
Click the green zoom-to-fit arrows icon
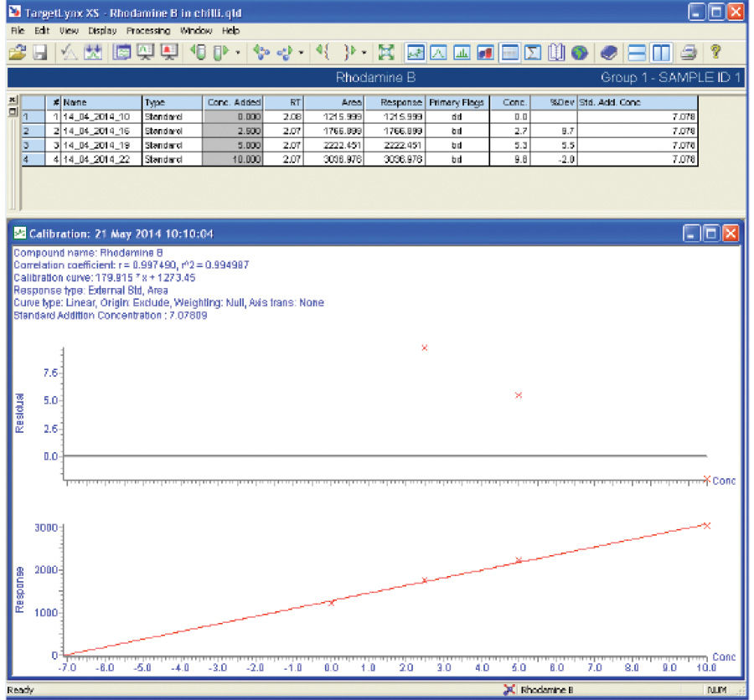pos(386,52)
